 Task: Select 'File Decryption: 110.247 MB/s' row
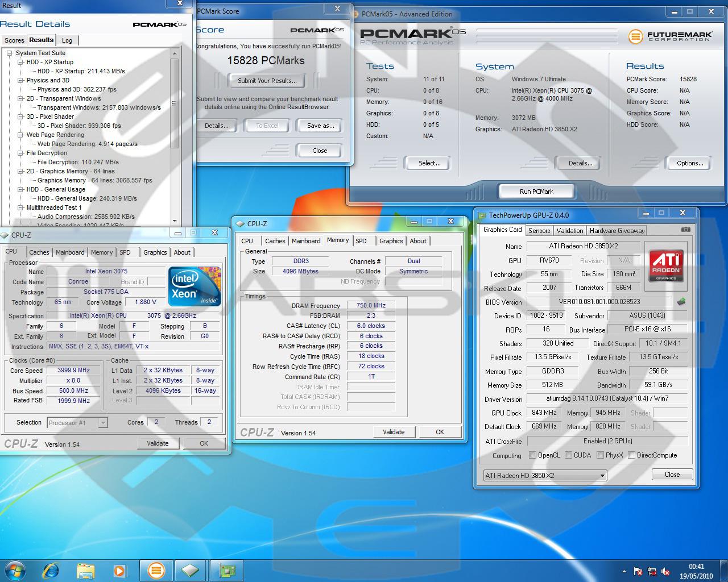(78, 162)
